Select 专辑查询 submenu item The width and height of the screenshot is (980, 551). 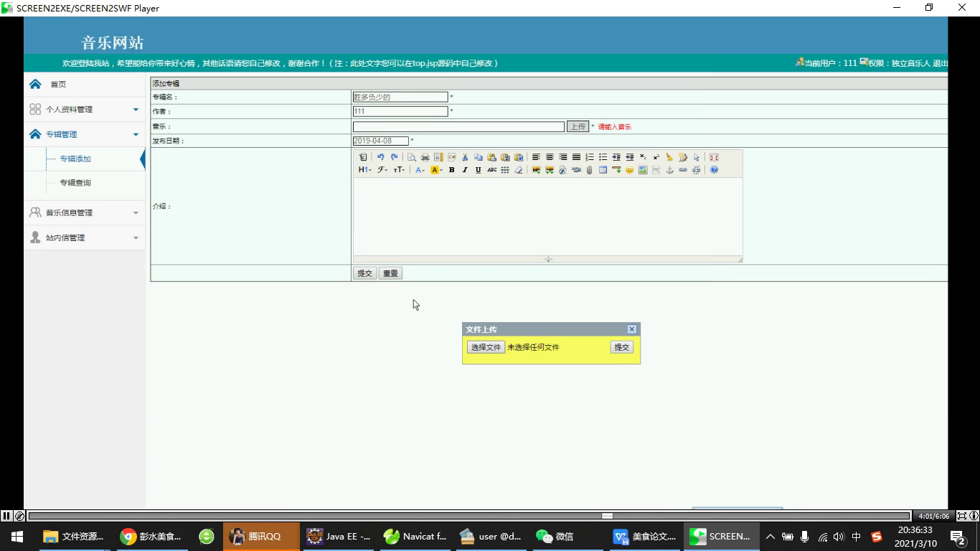coord(75,182)
